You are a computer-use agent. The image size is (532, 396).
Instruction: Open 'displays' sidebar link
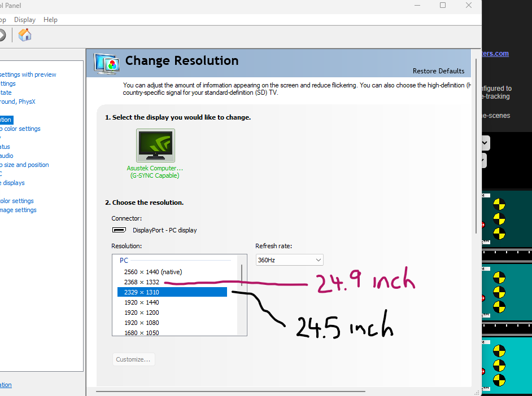12,183
